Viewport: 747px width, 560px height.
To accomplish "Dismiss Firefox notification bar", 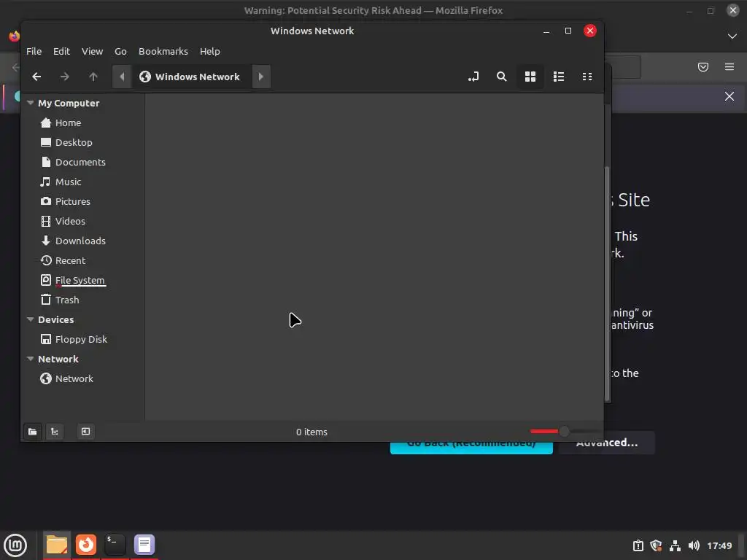I will (x=729, y=97).
